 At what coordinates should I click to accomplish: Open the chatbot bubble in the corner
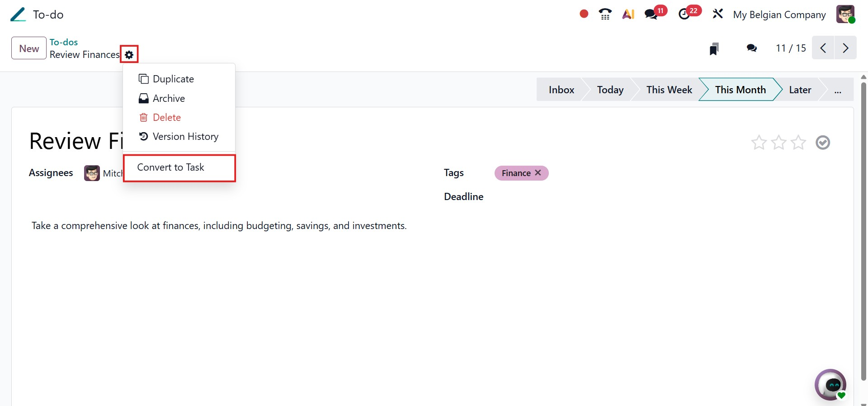[x=830, y=385]
